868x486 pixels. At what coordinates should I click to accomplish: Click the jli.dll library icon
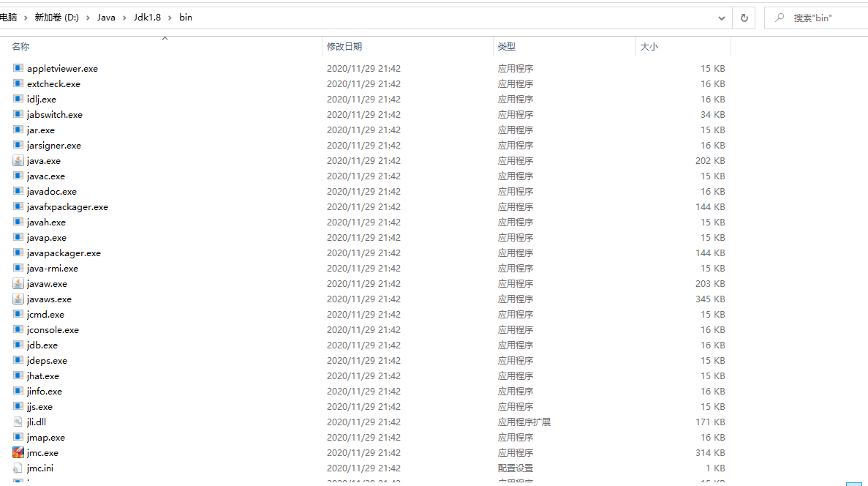pyautogui.click(x=18, y=422)
